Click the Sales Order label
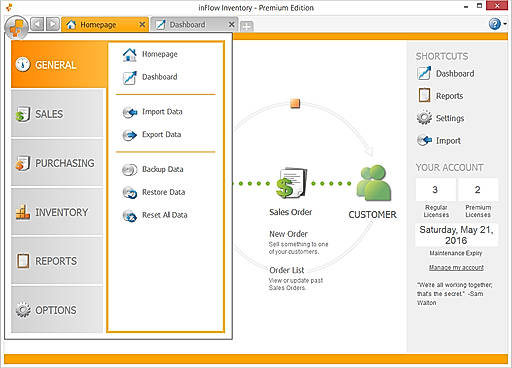512x368 pixels. tap(291, 212)
